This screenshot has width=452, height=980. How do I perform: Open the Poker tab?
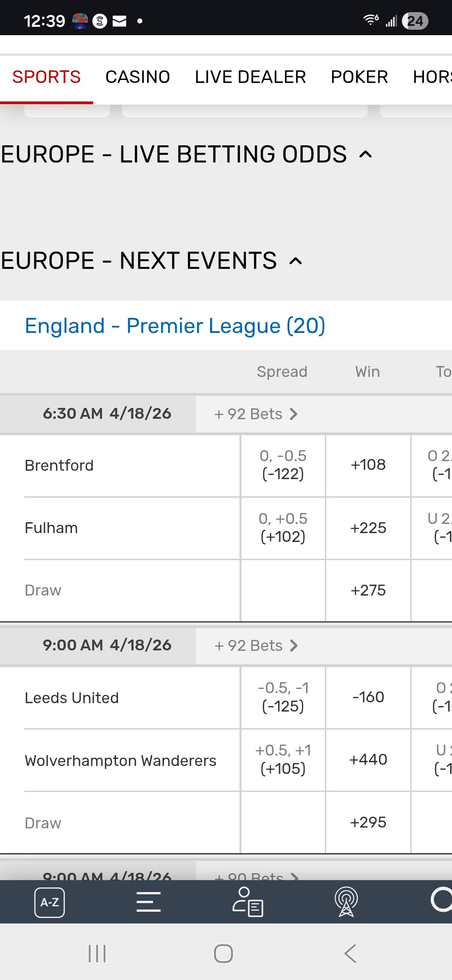pyautogui.click(x=359, y=77)
